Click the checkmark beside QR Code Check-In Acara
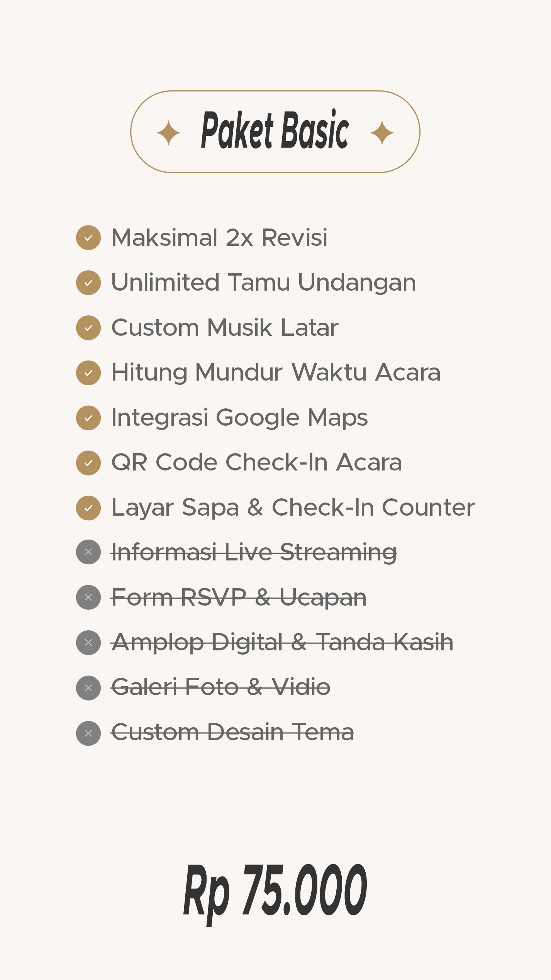The width and height of the screenshot is (551, 980). click(x=88, y=463)
